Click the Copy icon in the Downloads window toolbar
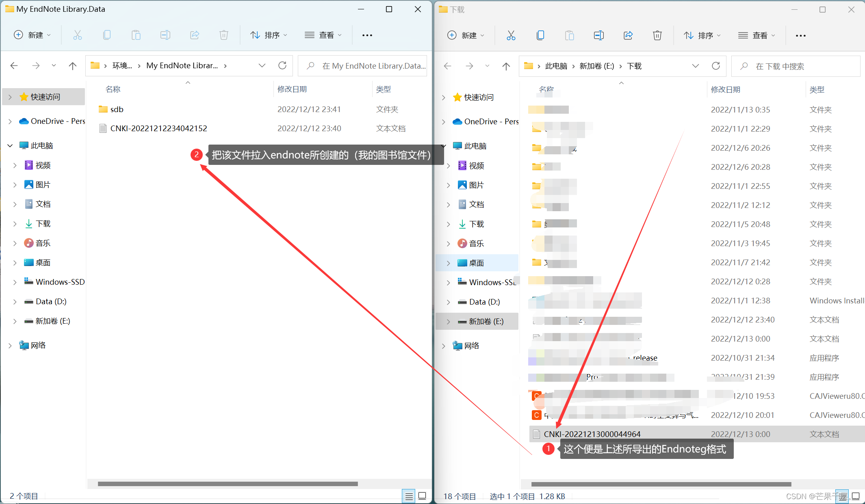Image resolution: width=865 pixels, height=504 pixels. [540, 36]
